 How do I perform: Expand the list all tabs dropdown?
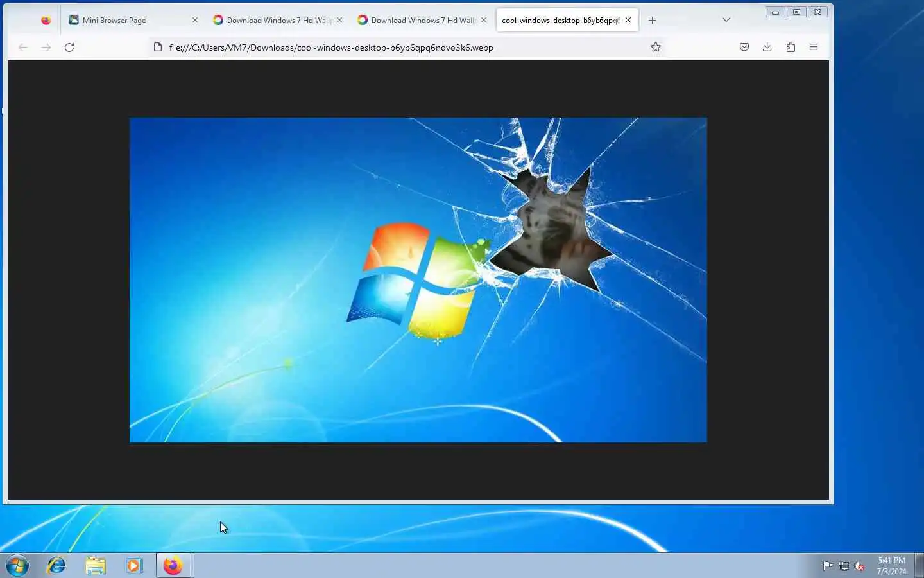coord(726,20)
